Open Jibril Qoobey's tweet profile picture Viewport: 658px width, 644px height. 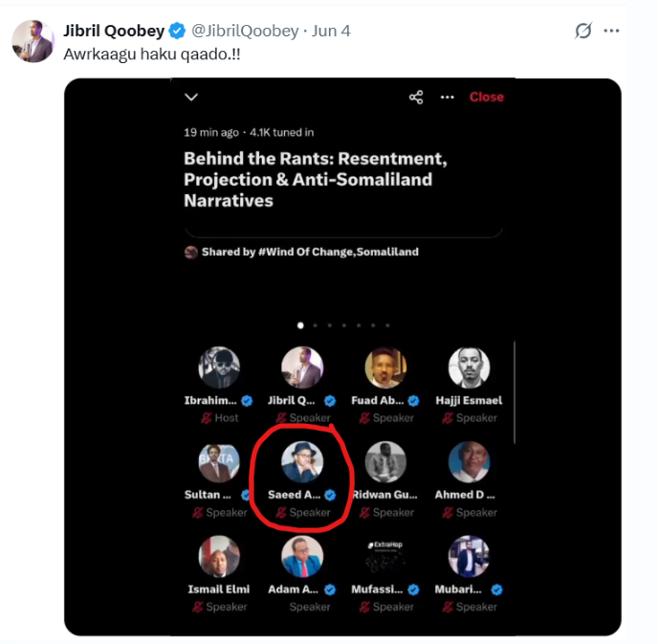[33, 40]
